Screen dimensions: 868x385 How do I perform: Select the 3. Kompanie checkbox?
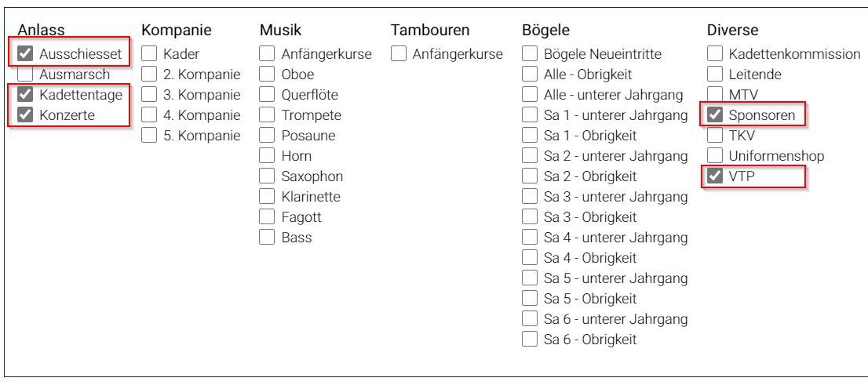coord(149,95)
